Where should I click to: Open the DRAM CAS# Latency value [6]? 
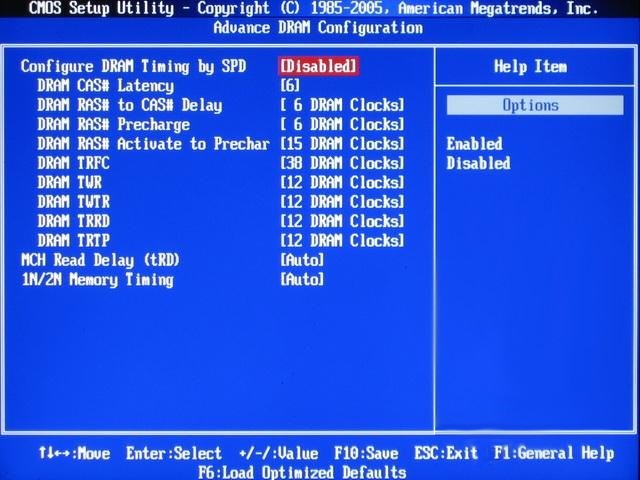tap(290, 86)
